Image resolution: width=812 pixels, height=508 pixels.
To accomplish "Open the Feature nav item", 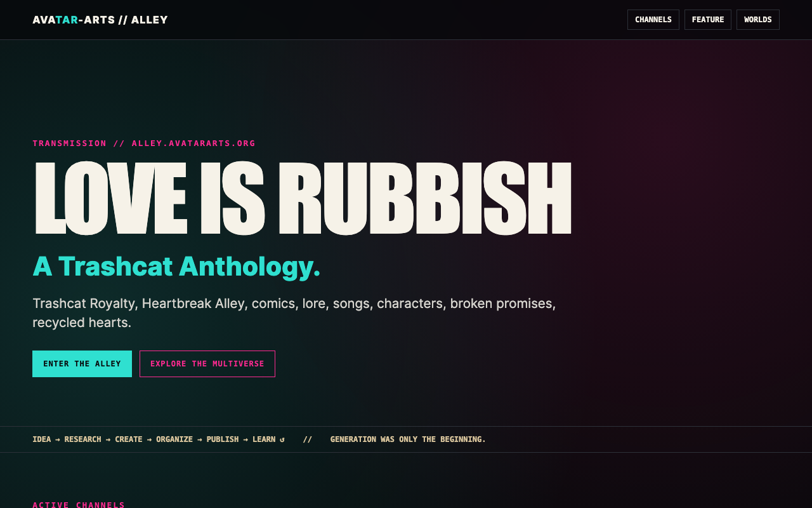I will click(x=707, y=20).
